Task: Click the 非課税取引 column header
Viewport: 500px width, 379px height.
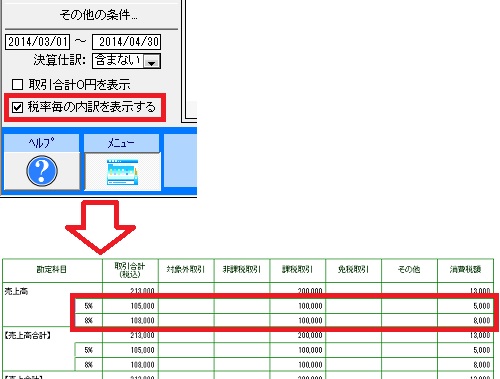Action: coord(242,269)
